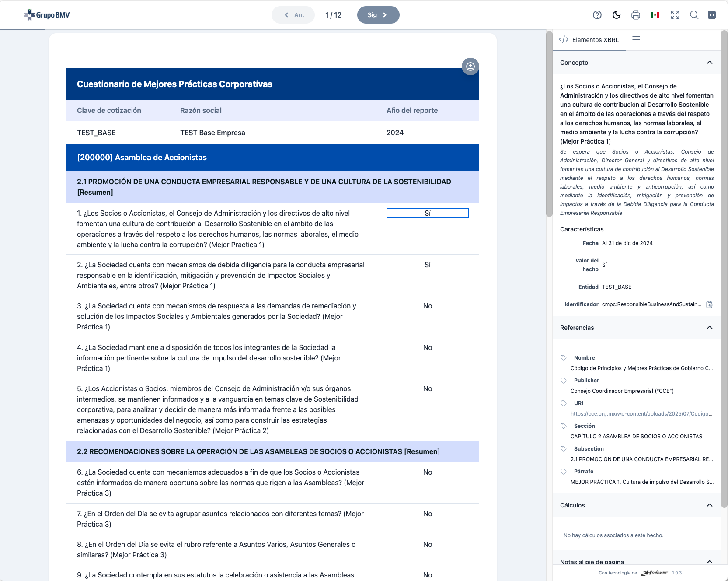Open the search magnifier icon
The width and height of the screenshot is (728, 581).
tap(694, 15)
